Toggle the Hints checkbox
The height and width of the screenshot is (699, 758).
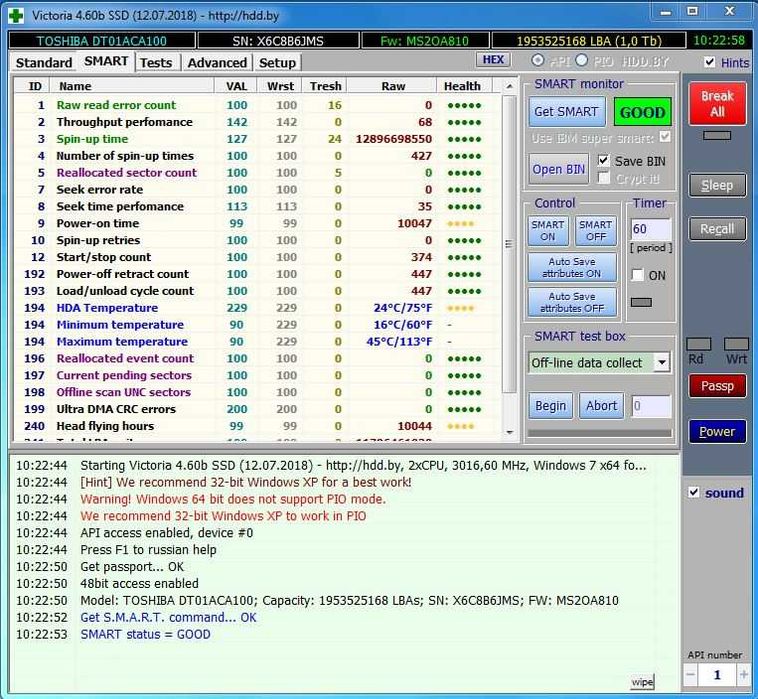[709, 62]
